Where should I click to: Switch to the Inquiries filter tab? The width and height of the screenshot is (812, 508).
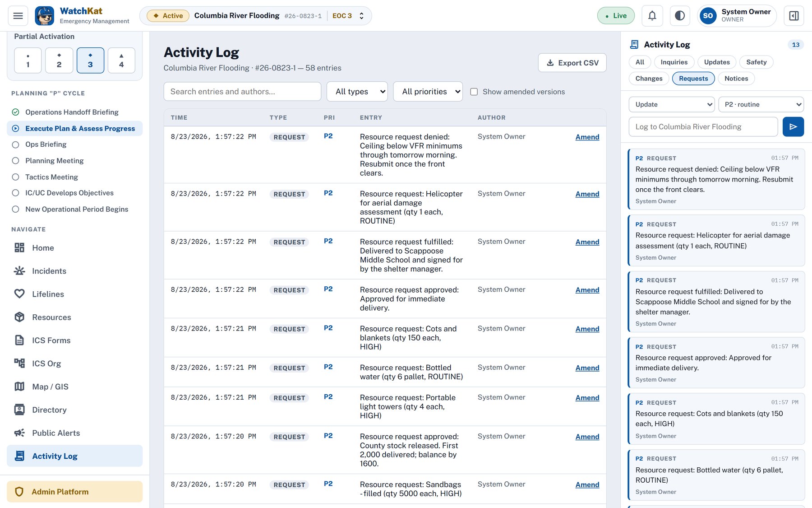pos(674,62)
